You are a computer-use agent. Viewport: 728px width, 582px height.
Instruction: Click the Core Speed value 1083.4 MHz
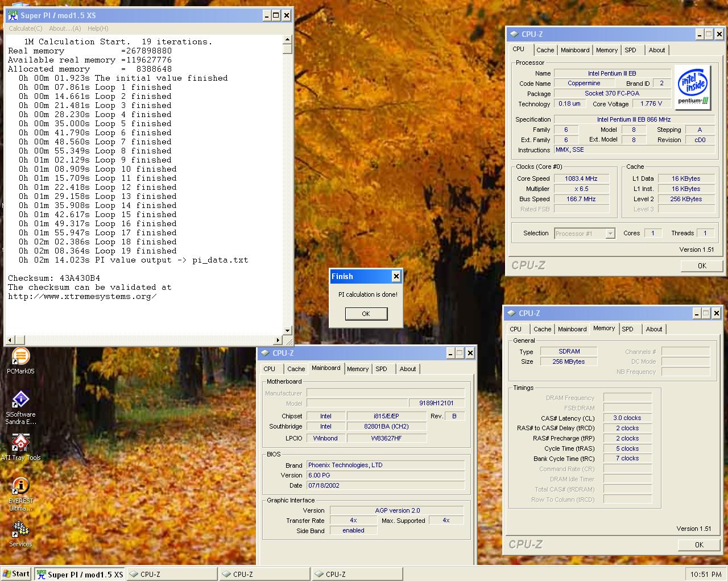pyautogui.click(x=581, y=178)
